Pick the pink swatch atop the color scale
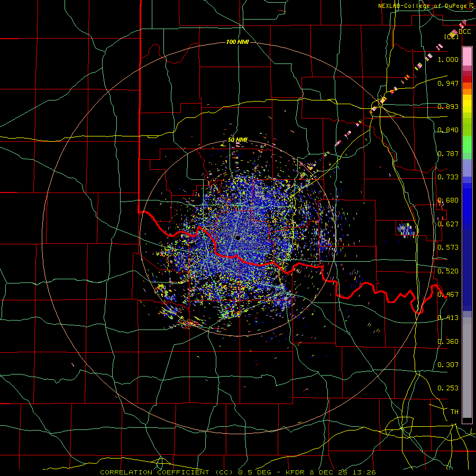The image size is (476, 476). (467, 56)
